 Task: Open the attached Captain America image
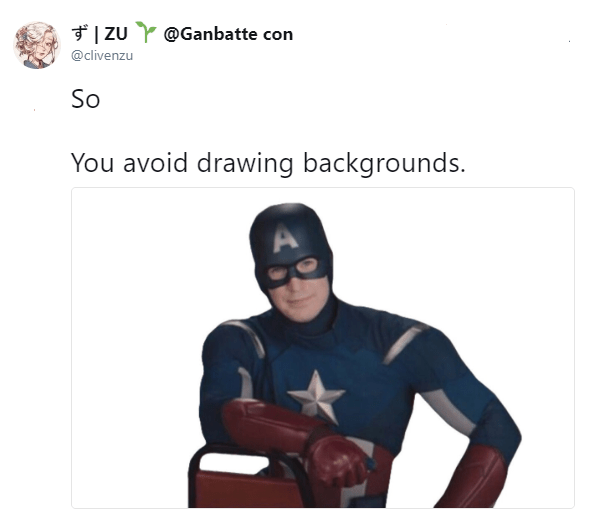pos(323,347)
